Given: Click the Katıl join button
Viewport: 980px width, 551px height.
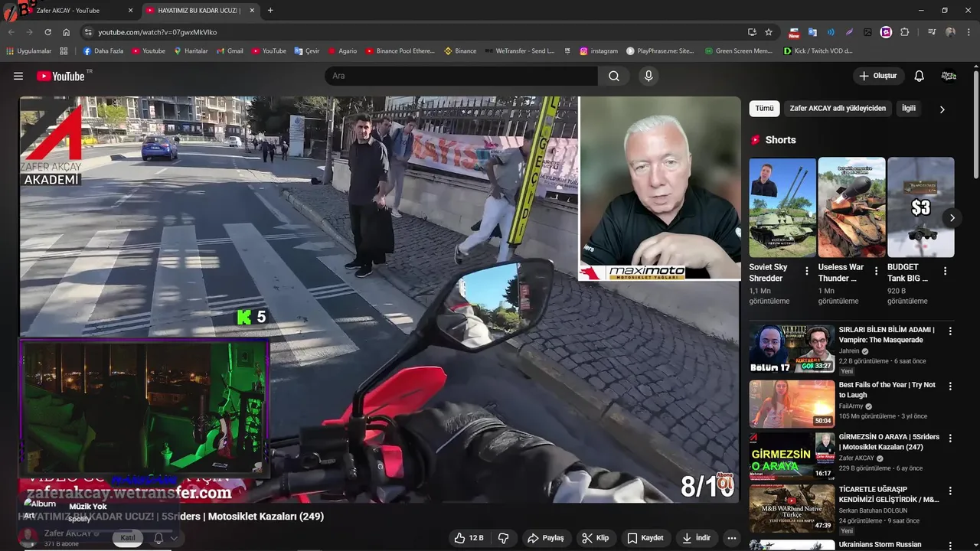Looking at the screenshot, I should [x=128, y=538].
